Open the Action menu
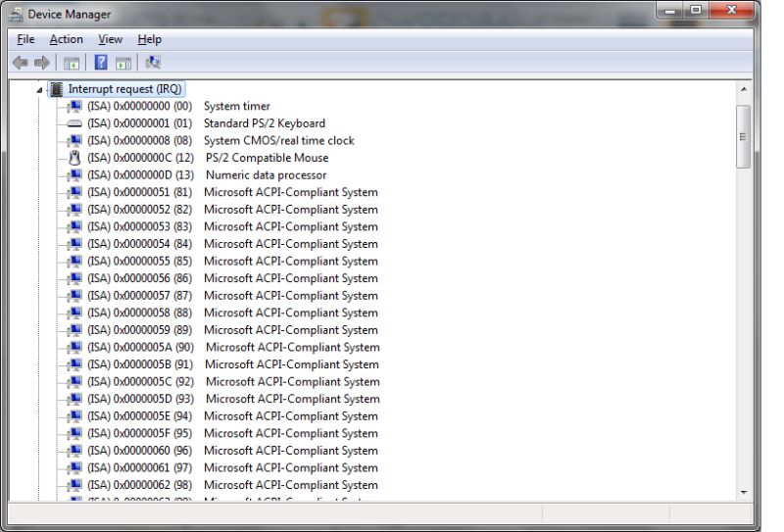Image resolution: width=784 pixels, height=532 pixels. coord(66,39)
